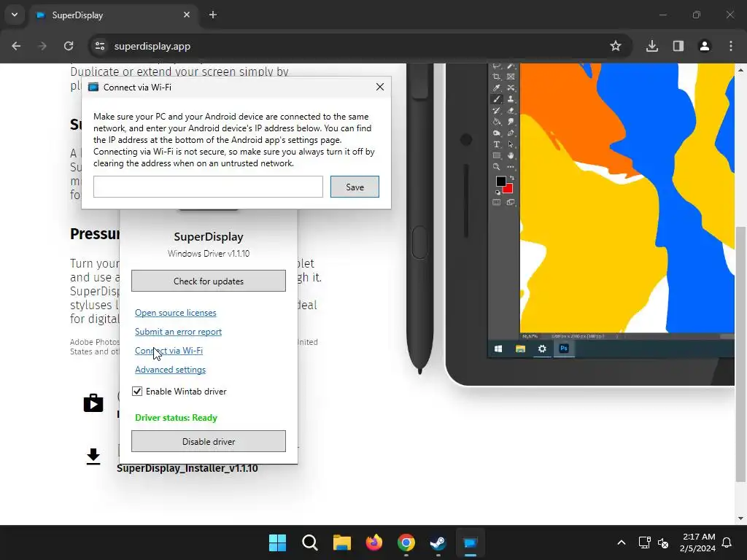Viewport: 747px width, 560px height.
Task: Bookmark this page with the star icon
Action: click(616, 46)
